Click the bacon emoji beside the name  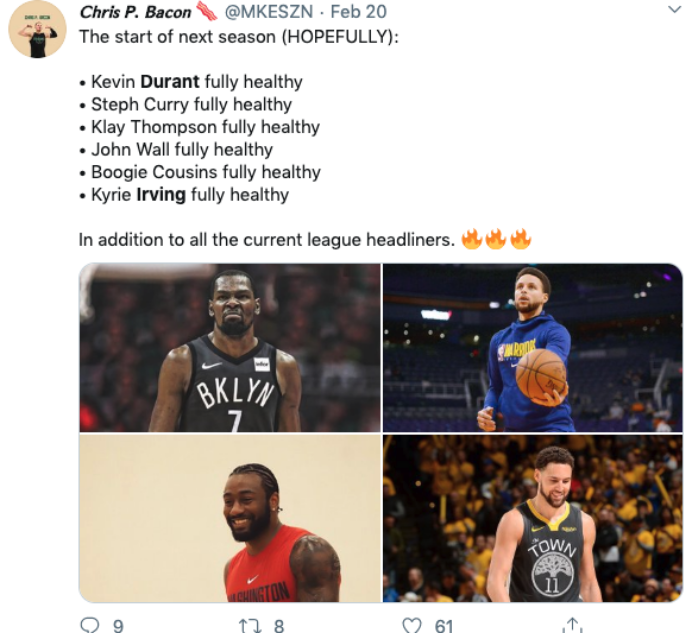coord(207,11)
